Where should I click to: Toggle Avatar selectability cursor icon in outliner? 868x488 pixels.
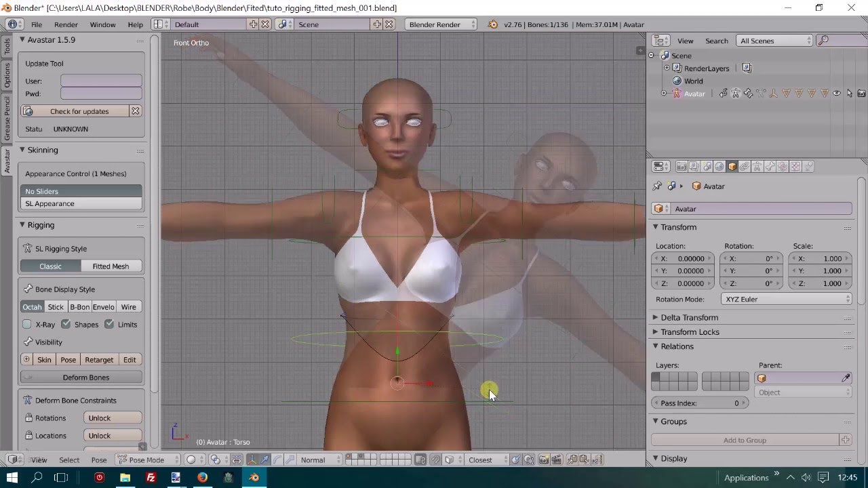click(x=849, y=94)
